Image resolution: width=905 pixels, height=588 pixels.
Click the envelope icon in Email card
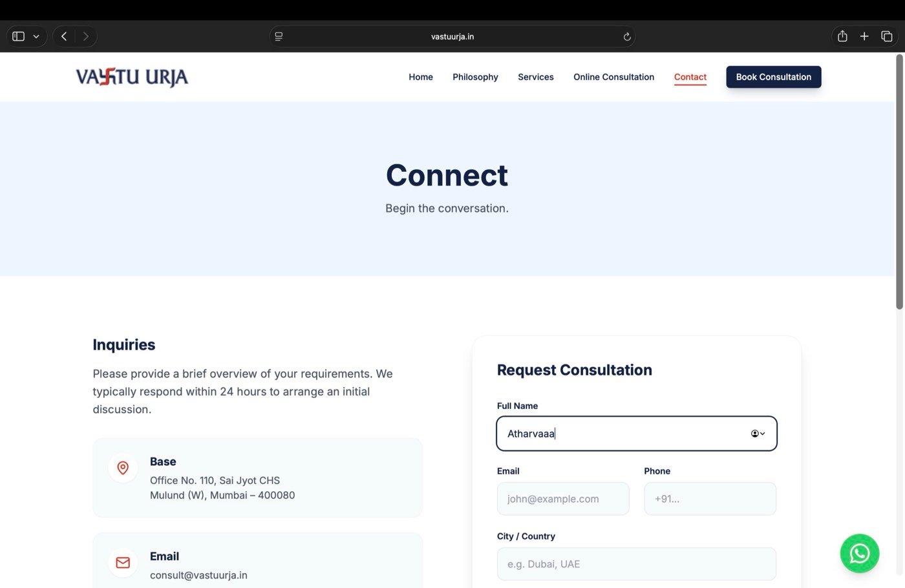click(x=123, y=562)
